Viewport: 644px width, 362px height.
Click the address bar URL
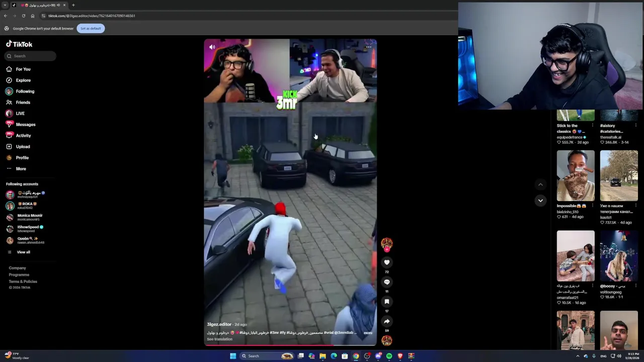tap(92, 16)
